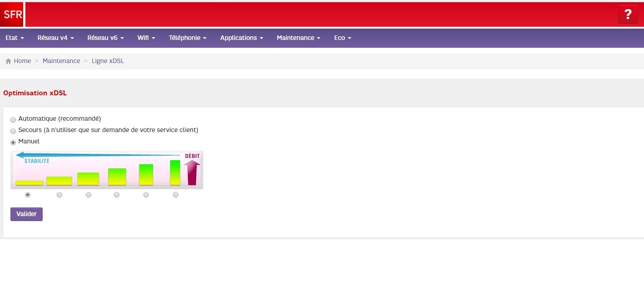
Task: Click the home icon in the breadcrumb
Action: 8,60
